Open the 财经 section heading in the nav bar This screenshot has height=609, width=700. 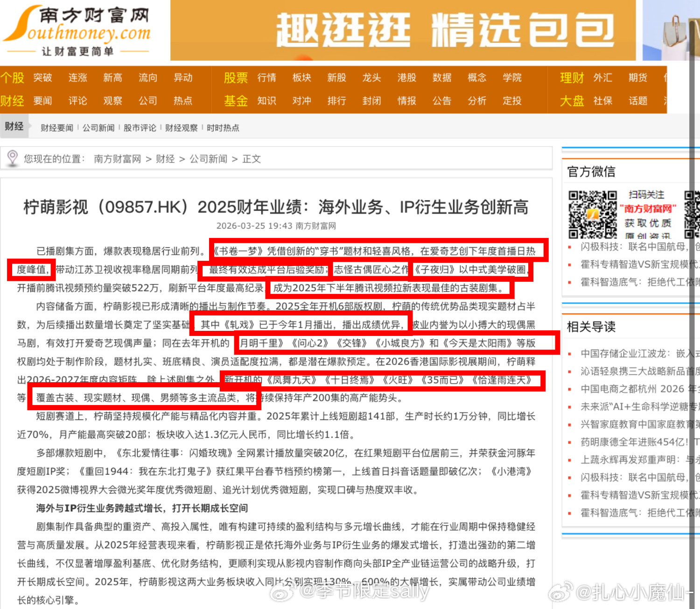(x=12, y=100)
